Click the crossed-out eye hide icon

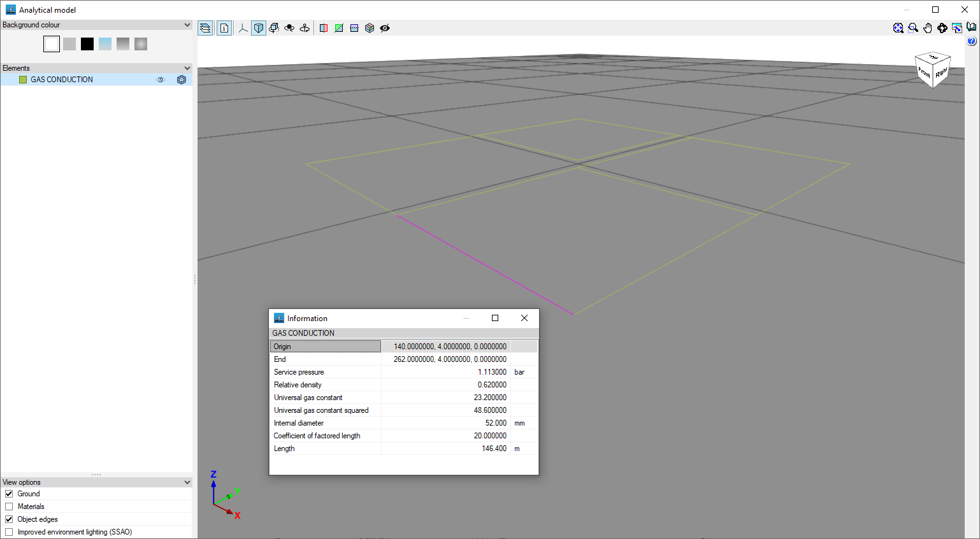coord(385,28)
